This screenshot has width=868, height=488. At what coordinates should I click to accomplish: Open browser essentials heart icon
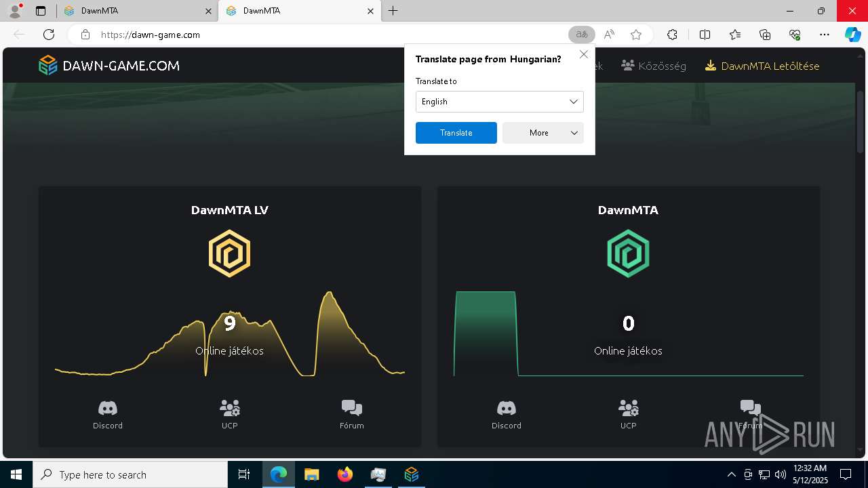pyautogui.click(x=795, y=35)
